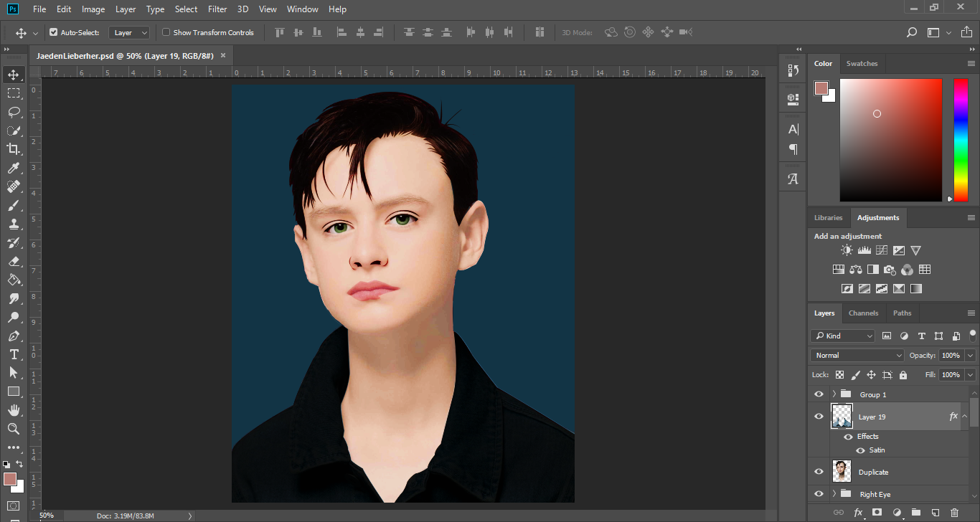The width and height of the screenshot is (980, 522).
Task: Click the Brightness/Contrast adjustment icon
Action: point(847,250)
